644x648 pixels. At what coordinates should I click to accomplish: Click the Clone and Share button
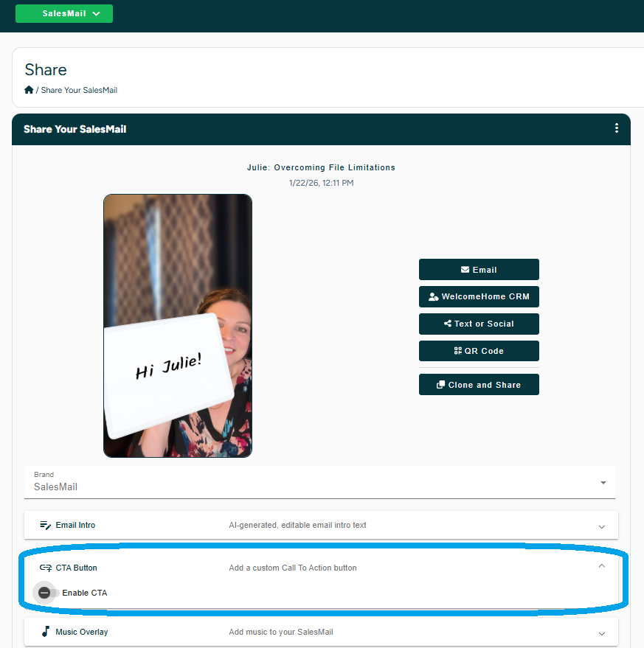(479, 384)
